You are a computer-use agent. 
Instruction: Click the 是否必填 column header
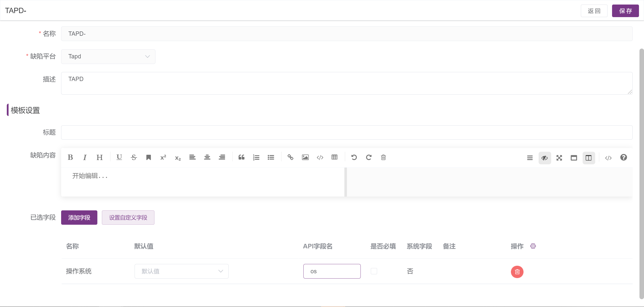(x=383, y=246)
